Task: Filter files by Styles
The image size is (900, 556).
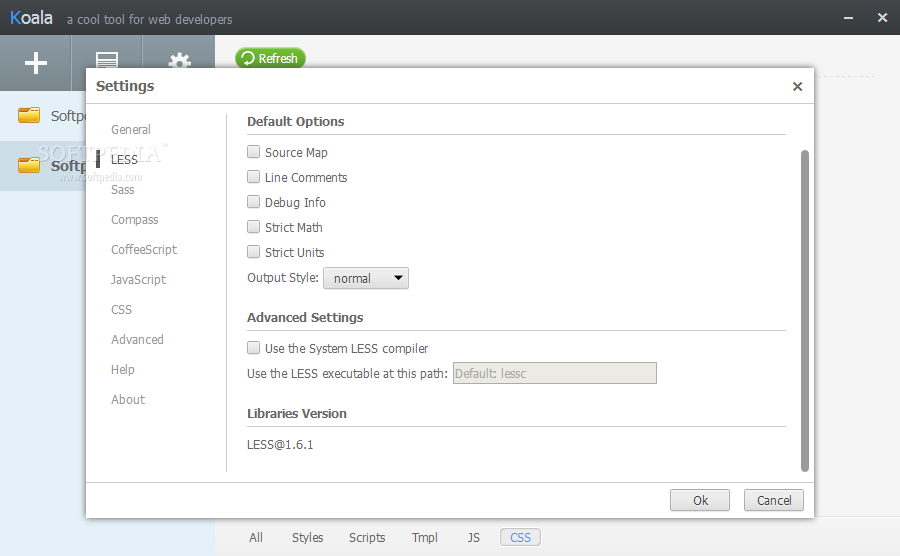Action: pos(308,538)
